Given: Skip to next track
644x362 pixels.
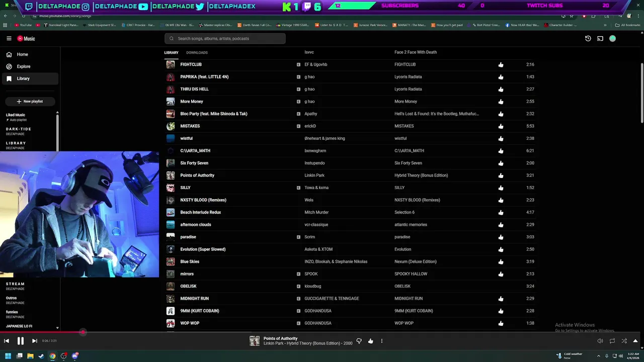Looking at the screenshot, I should click(34, 341).
